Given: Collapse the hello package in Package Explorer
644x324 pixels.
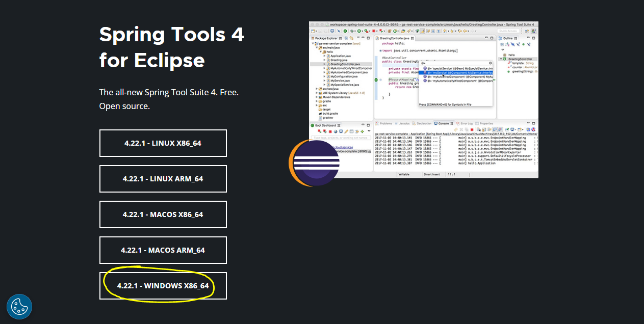Looking at the screenshot, I should click(x=321, y=52).
